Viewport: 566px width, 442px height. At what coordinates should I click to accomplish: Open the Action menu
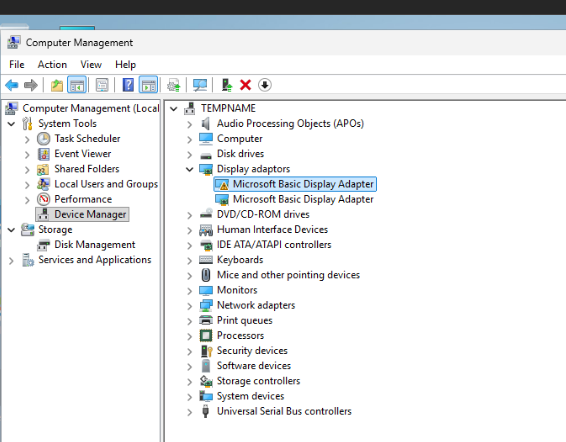coord(52,65)
